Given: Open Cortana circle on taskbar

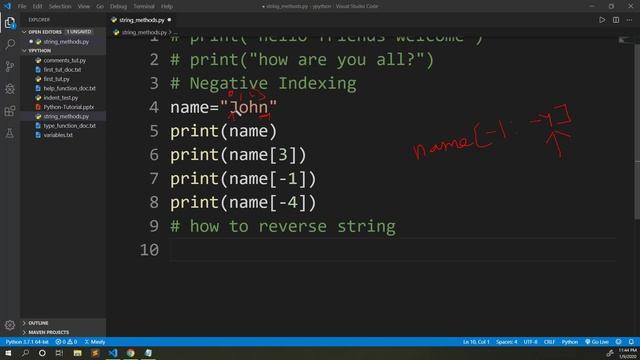Looking at the screenshot, I should click(x=42, y=353).
